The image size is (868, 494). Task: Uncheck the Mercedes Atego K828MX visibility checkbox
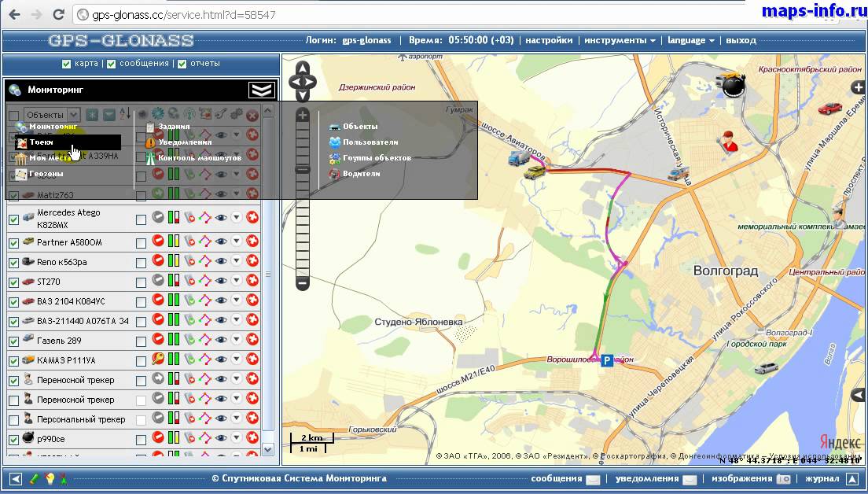tap(14, 219)
